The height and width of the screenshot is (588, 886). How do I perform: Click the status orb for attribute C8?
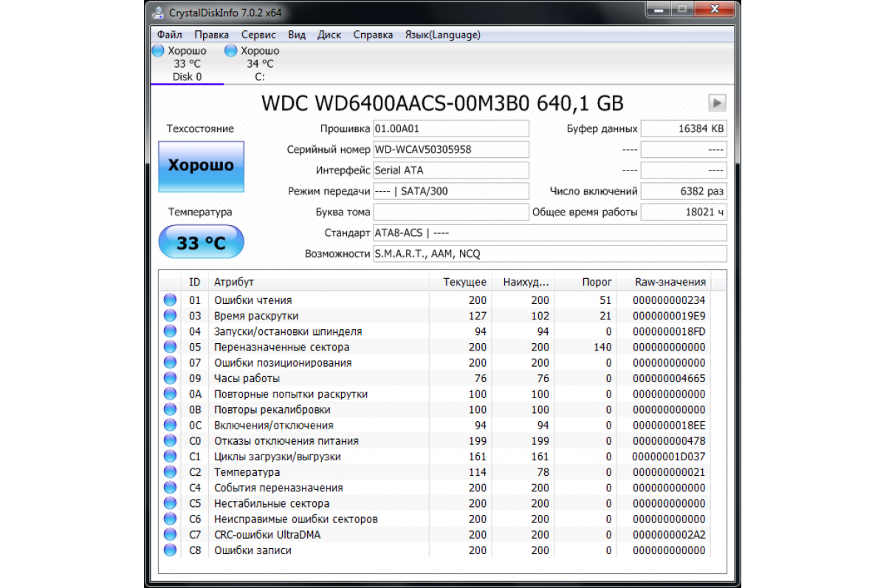point(171,550)
